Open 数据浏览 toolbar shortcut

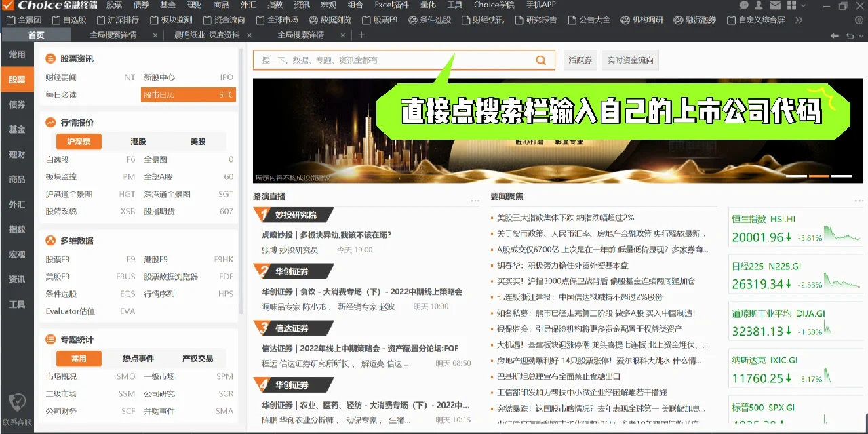pyautogui.click(x=330, y=20)
